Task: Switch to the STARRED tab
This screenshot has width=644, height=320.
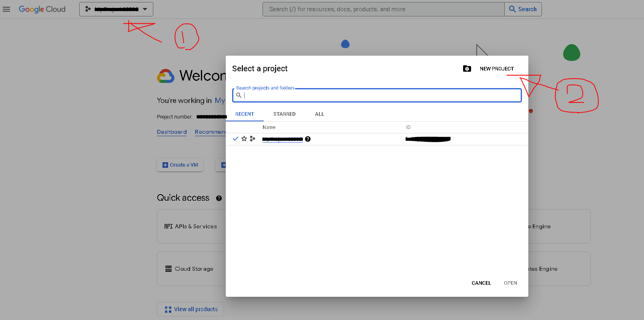Action: (285, 114)
